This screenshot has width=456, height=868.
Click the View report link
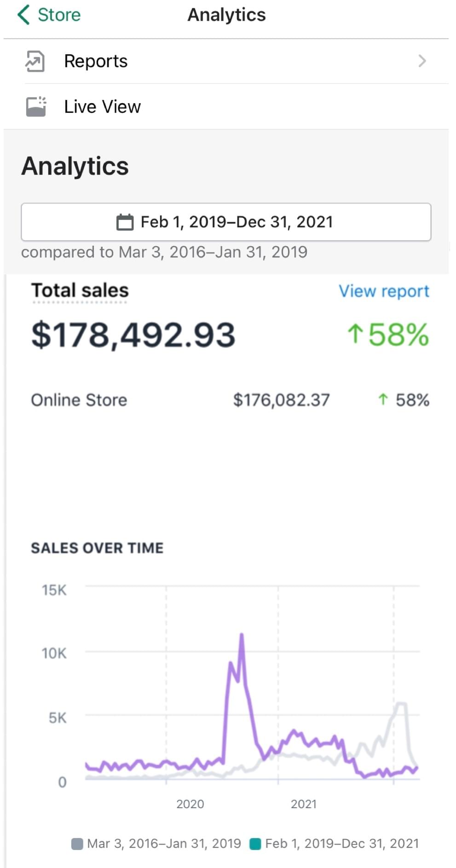coord(384,291)
